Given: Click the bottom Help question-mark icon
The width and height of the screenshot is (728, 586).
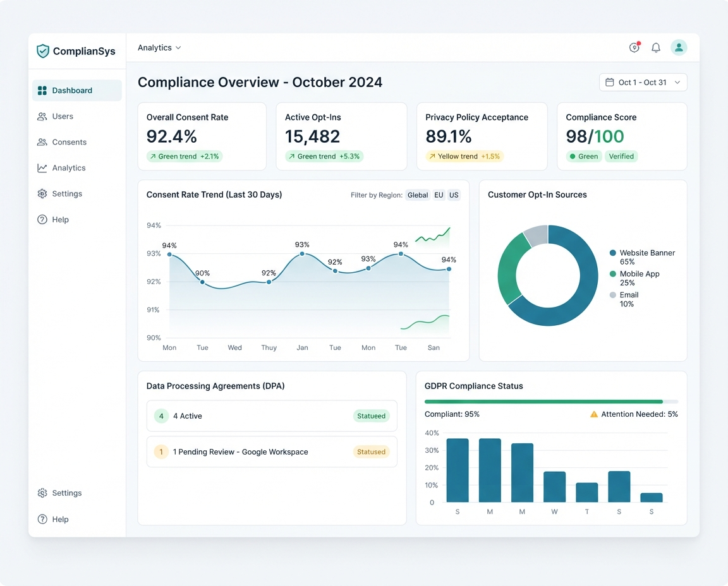Looking at the screenshot, I should [x=42, y=519].
